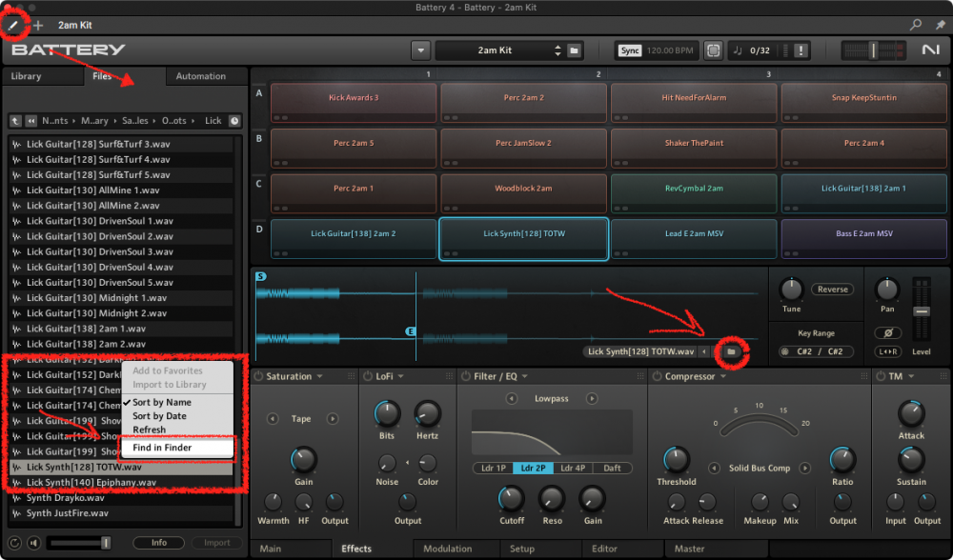The image size is (953, 560).
Task: Open the LoFi module dropdown arrow
Action: pos(400,376)
